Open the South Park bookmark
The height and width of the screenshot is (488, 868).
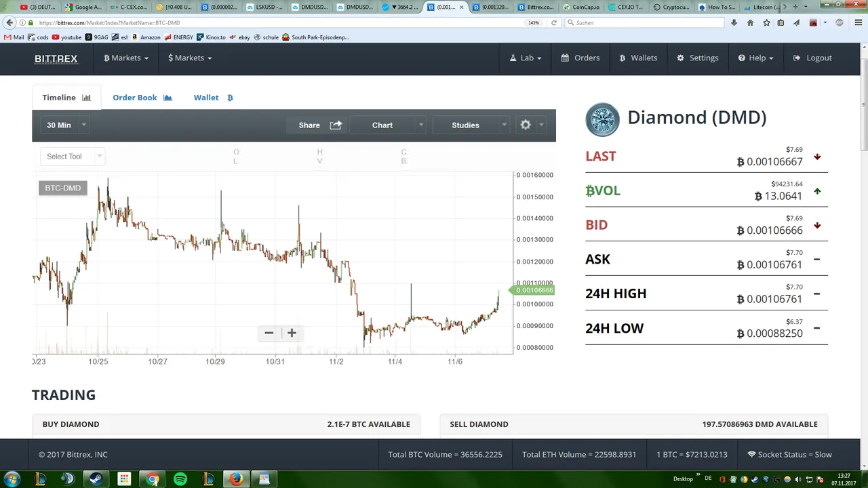(x=316, y=37)
